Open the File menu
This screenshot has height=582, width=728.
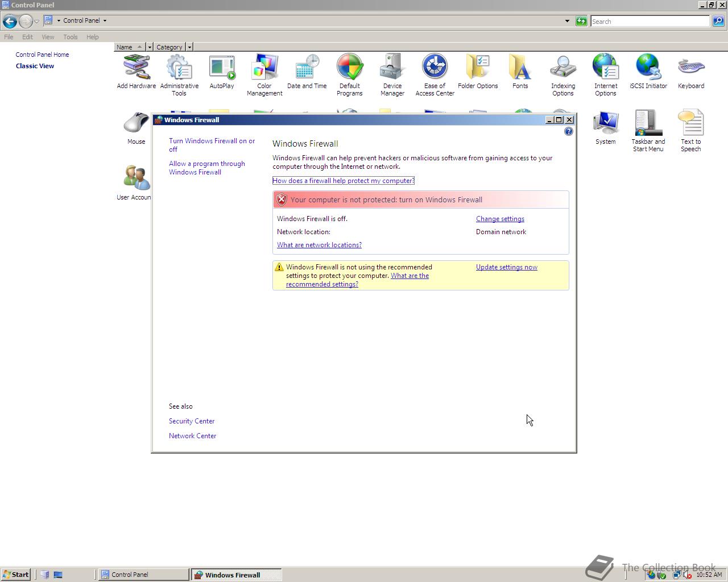click(9, 37)
